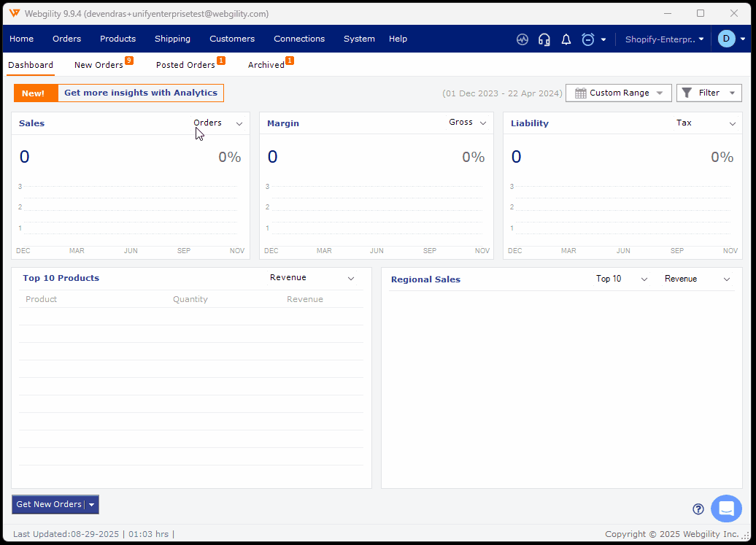
Task: Open the chat messenger bubble icon
Action: 726,509
